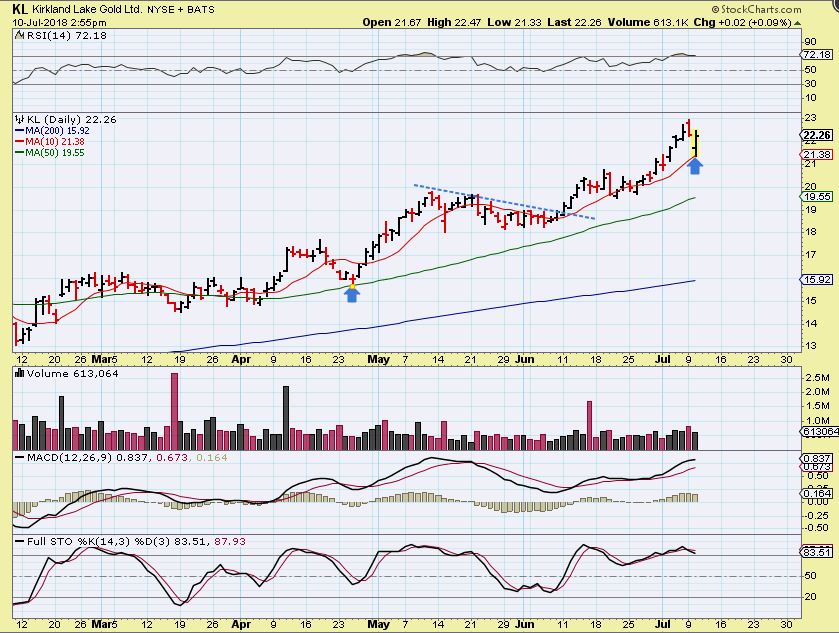Click the KL (Daily) 22.26 panel label
This screenshot has width=839, height=633.
click(x=72, y=119)
